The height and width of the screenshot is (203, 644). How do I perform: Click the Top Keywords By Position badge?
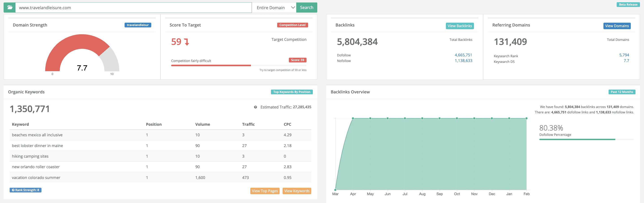[292, 92]
